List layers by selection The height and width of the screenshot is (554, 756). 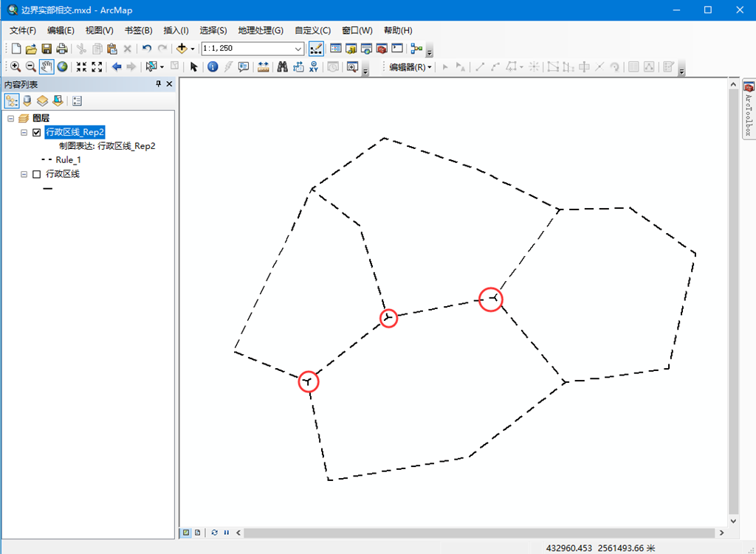click(58, 101)
